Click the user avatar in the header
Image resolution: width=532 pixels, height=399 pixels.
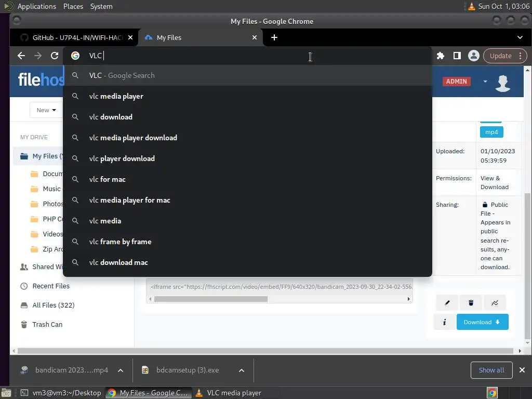point(503,83)
